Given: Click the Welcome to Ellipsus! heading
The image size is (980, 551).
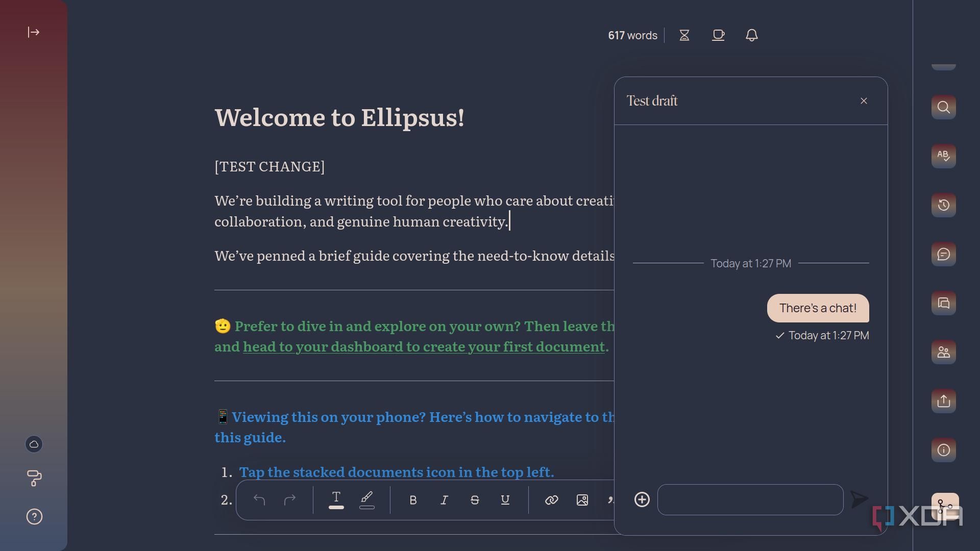Looking at the screenshot, I should [x=339, y=118].
